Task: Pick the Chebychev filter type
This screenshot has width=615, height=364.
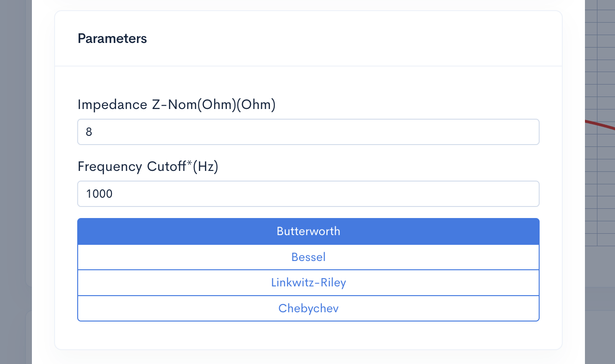Action: coord(308,308)
